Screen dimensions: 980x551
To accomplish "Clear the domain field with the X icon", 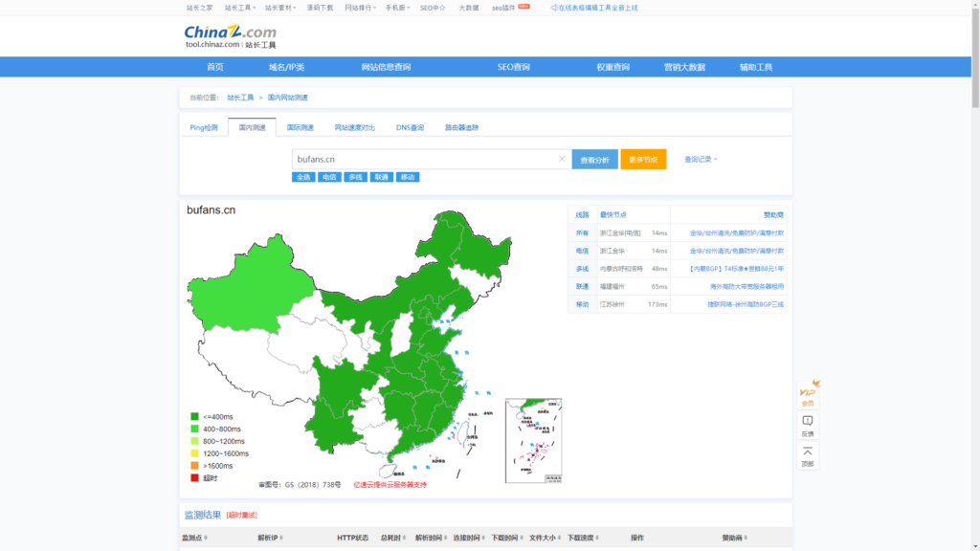I will (x=562, y=159).
